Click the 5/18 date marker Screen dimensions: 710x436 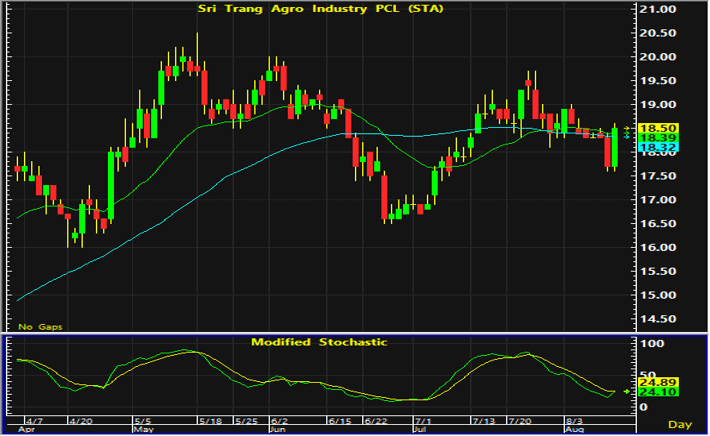211,421
